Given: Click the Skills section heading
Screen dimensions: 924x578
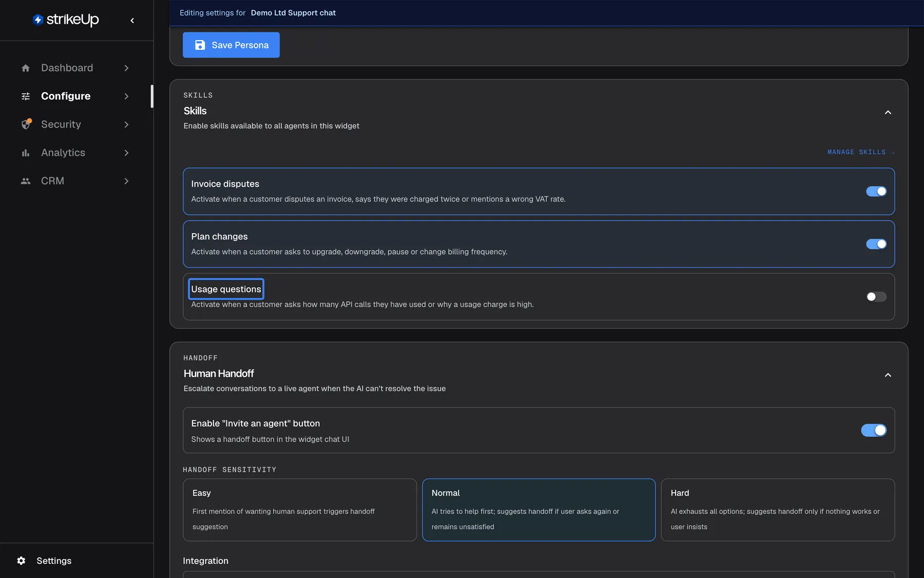Looking at the screenshot, I should [195, 111].
